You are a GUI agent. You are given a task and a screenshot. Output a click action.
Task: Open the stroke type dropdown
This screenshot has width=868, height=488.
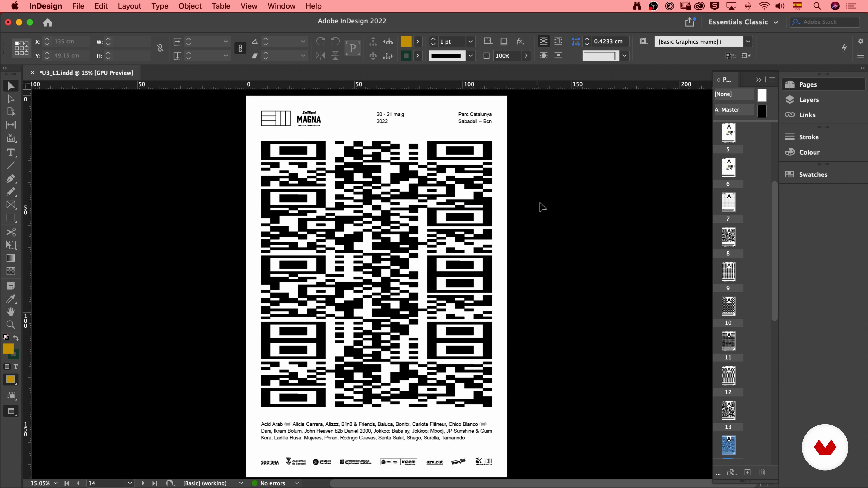[x=471, y=56]
